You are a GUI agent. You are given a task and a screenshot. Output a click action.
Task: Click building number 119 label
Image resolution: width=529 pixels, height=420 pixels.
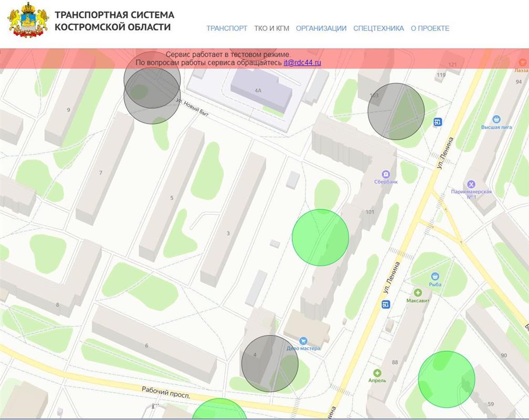[441, 75]
